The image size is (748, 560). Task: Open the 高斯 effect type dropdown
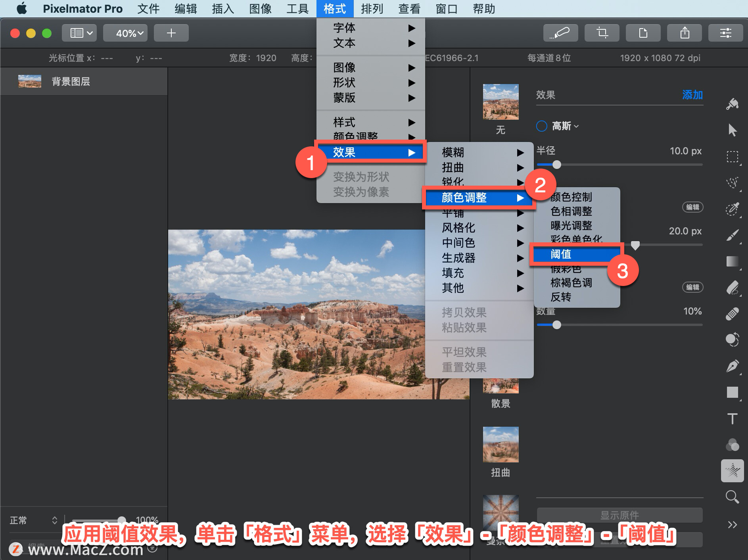565,126
